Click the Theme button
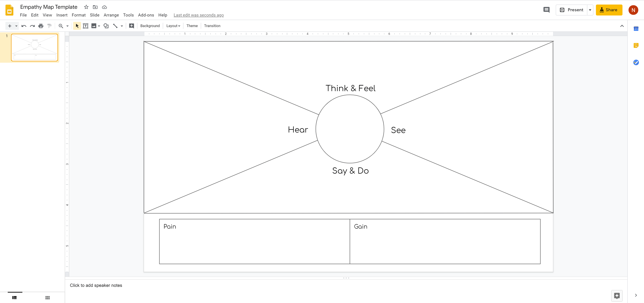The image size is (644, 303). [192, 26]
